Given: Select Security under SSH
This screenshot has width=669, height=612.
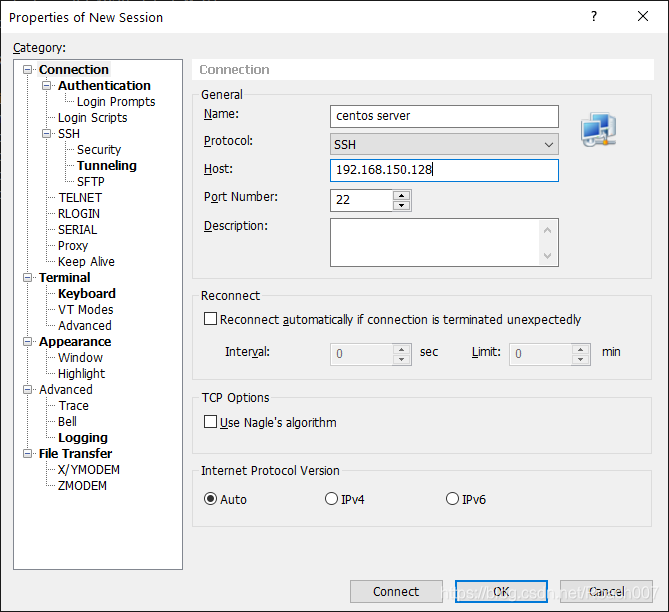Looking at the screenshot, I should pyautogui.click(x=99, y=149).
